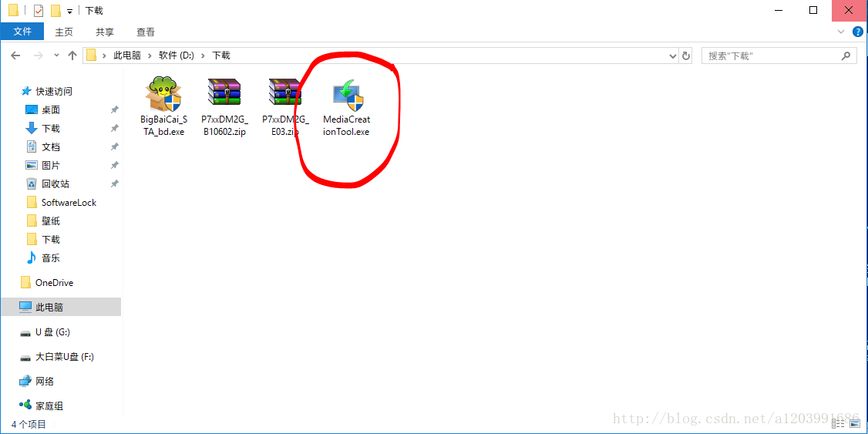The height and width of the screenshot is (434, 868).
Task: Click the Back navigation arrow
Action: (15, 56)
